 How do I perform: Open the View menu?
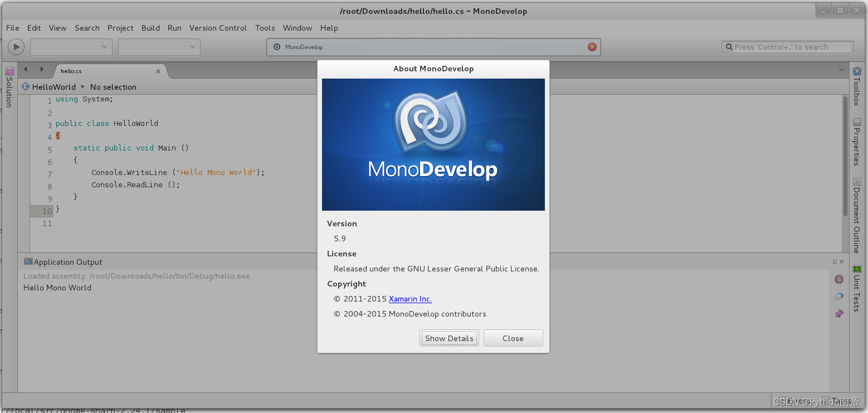(57, 28)
